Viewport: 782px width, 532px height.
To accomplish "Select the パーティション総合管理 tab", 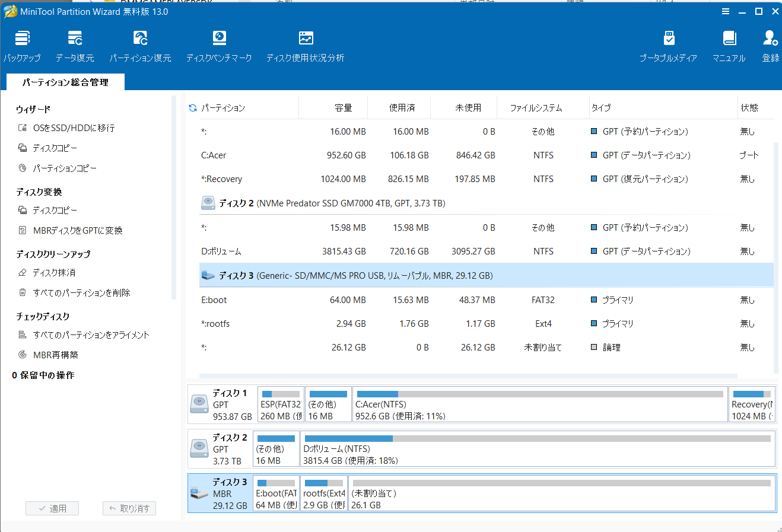I will click(65, 82).
